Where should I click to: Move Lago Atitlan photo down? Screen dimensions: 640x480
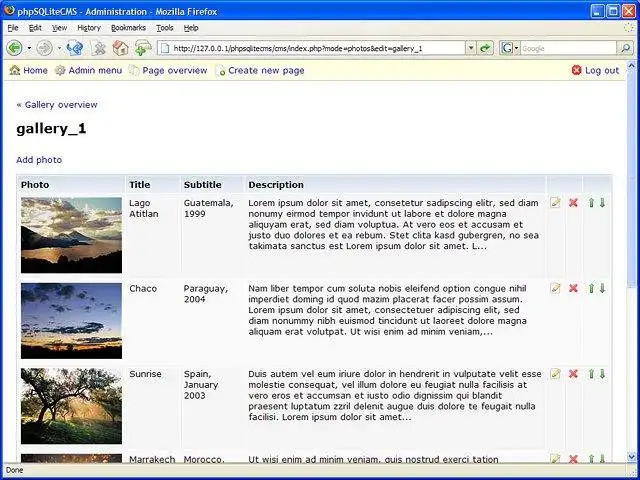point(602,202)
